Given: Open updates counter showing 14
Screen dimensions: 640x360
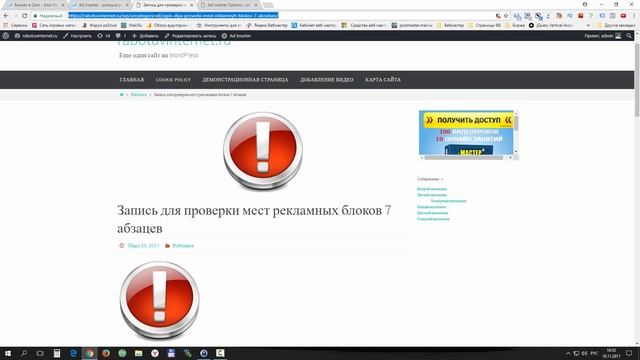Looking at the screenshot, I should tap(104, 36).
